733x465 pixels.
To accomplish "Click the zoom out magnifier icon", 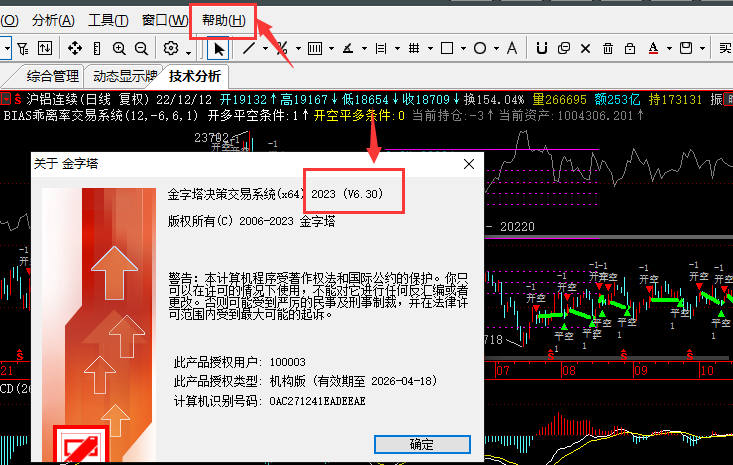I will pos(141,48).
